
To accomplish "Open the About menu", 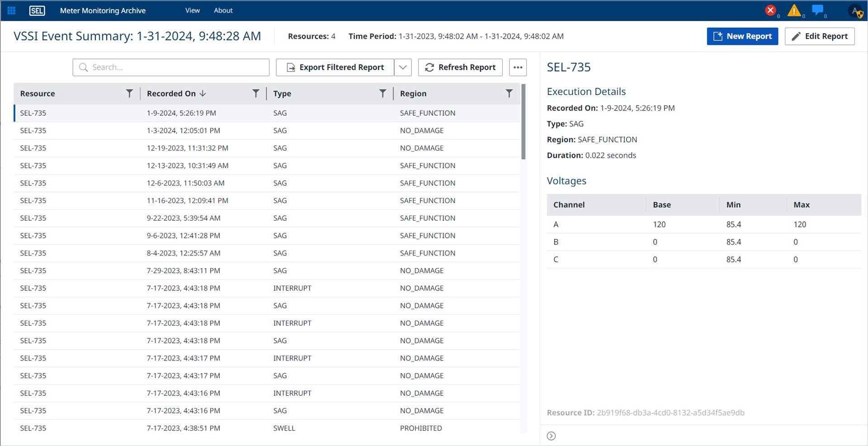I will (x=223, y=10).
